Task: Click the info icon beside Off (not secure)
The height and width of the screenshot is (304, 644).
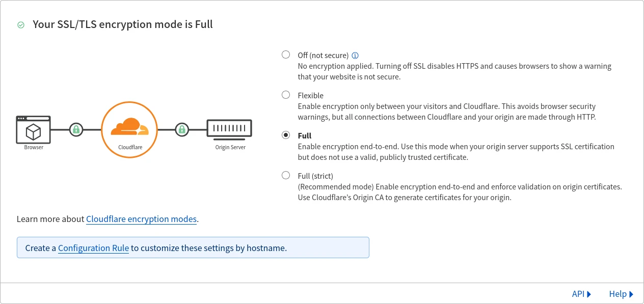Action: [x=356, y=55]
